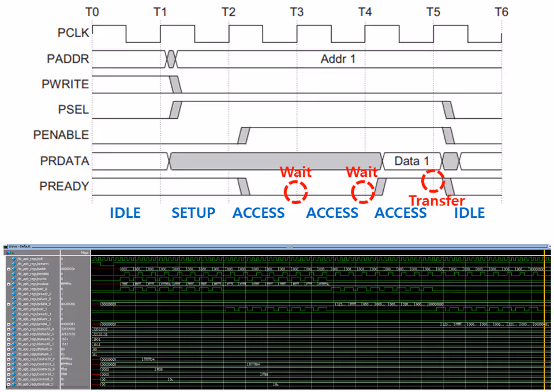Click the Wave - Default title bar
Viewport: 554px width, 392px height.
(277, 246)
